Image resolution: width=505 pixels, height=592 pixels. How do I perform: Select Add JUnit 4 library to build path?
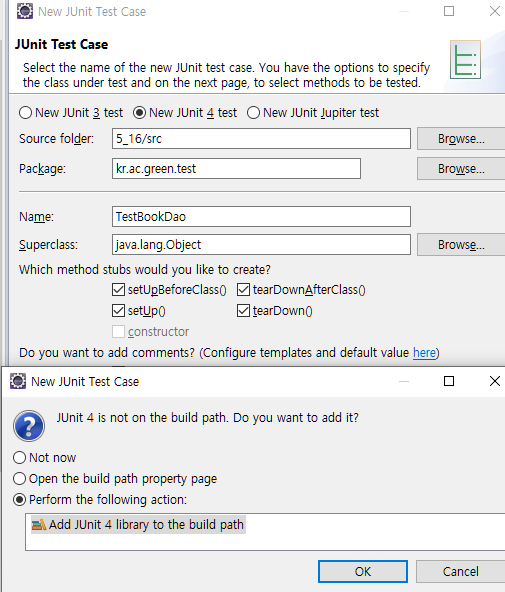point(138,525)
